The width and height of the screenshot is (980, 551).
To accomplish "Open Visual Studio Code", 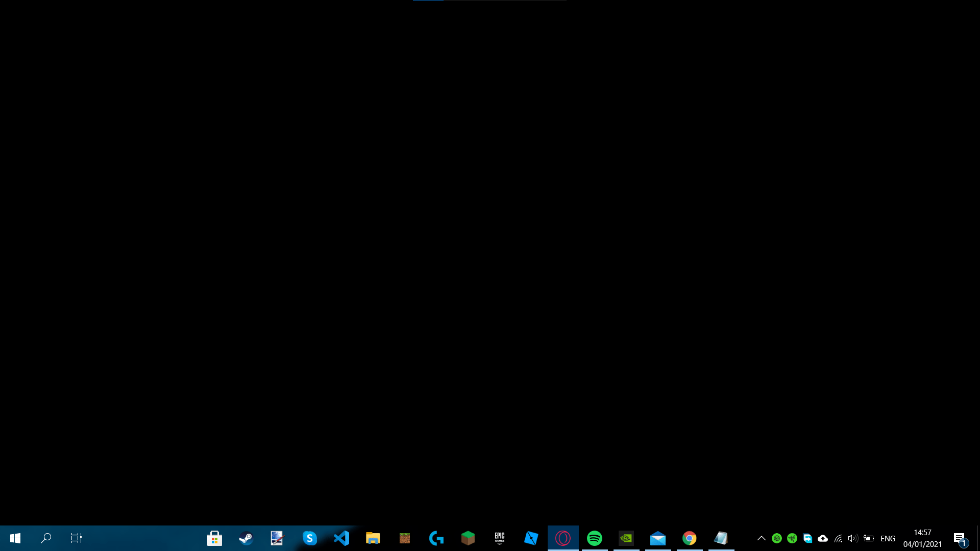I will point(341,538).
